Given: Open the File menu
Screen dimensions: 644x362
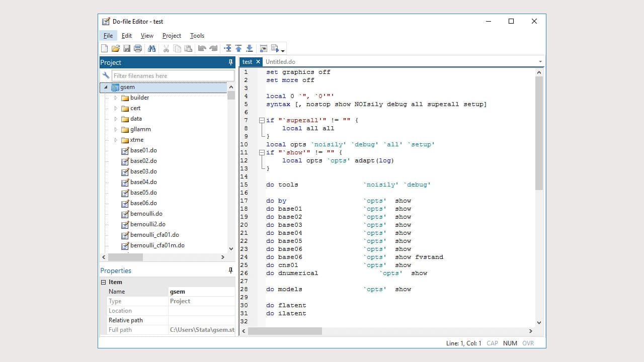Looking at the screenshot, I should [x=108, y=36].
